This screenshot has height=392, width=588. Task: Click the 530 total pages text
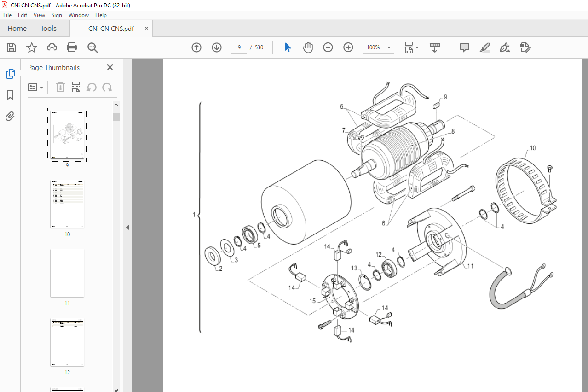259,47
